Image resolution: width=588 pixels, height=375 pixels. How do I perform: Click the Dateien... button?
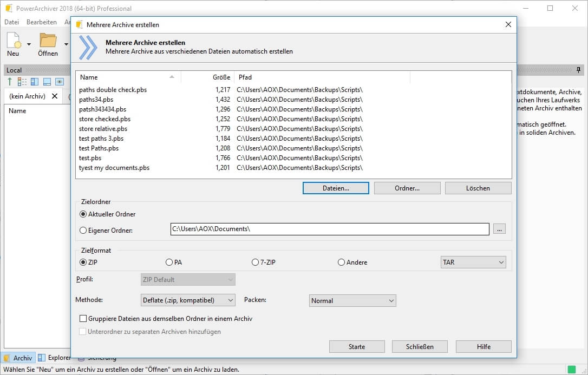coord(336,188)
